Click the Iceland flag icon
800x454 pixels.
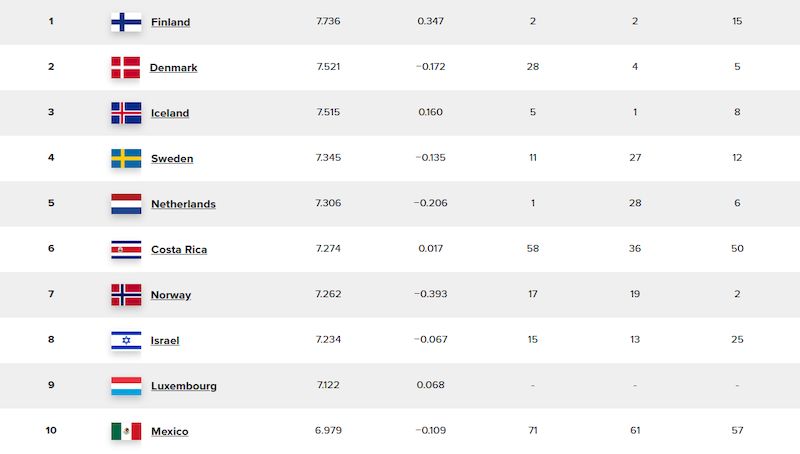[x=126, y=113]
